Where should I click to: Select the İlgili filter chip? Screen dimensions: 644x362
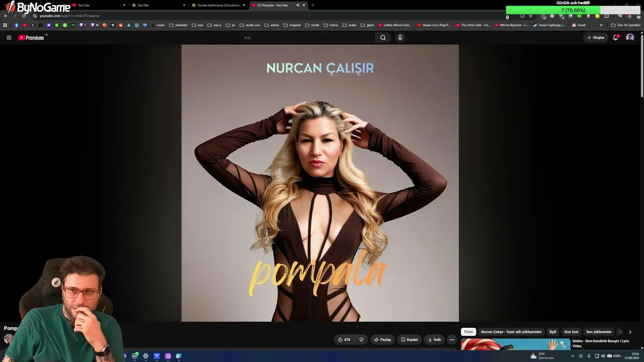tap(553, 332)
